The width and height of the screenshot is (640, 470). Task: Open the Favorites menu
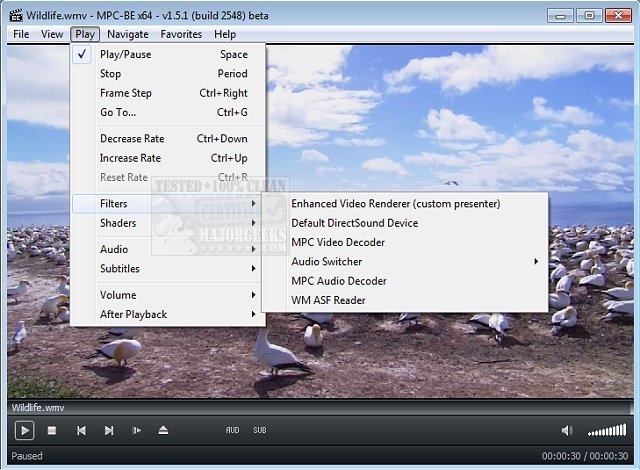(x=181, y=34)
